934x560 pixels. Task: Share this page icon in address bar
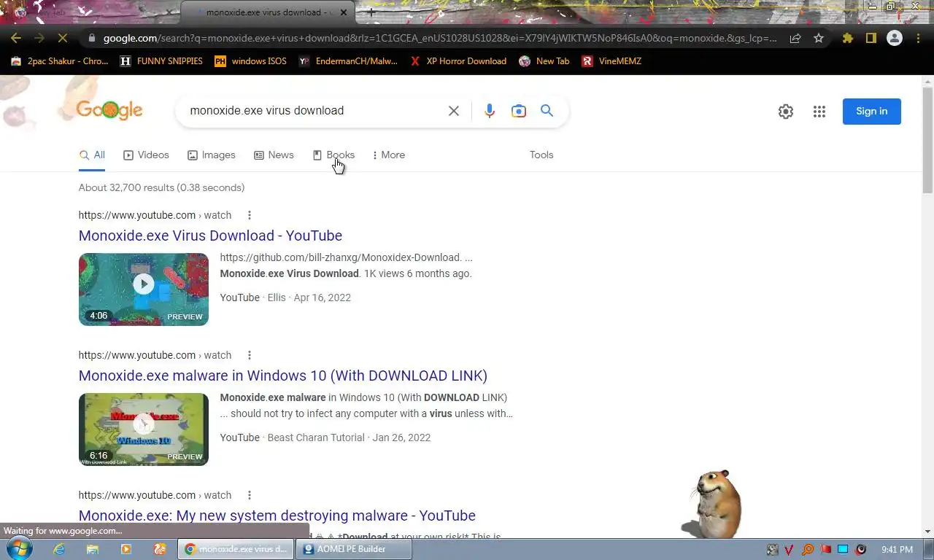click(795, 38)
